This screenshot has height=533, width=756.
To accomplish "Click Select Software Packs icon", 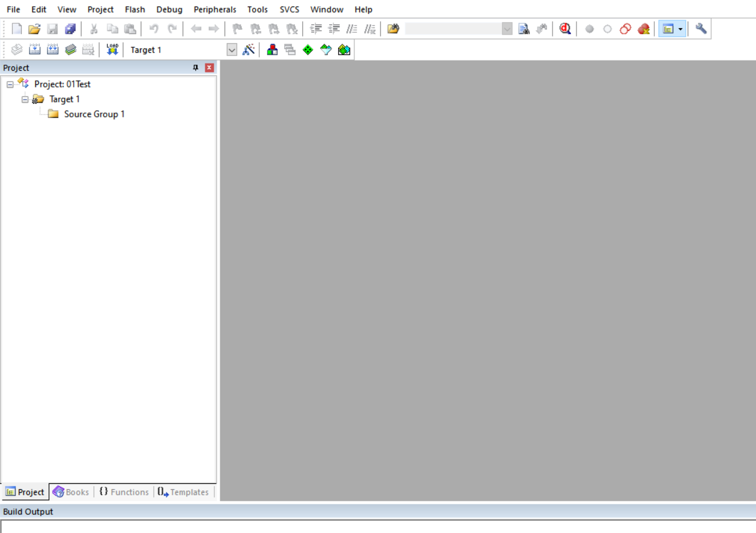I will click(326, 50).
